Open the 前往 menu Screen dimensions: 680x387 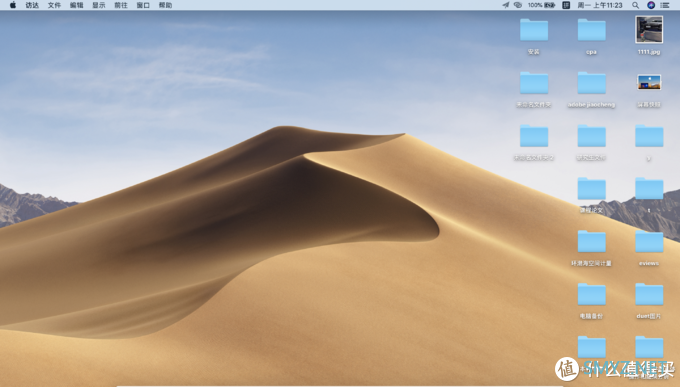click(x=121, y=5)
